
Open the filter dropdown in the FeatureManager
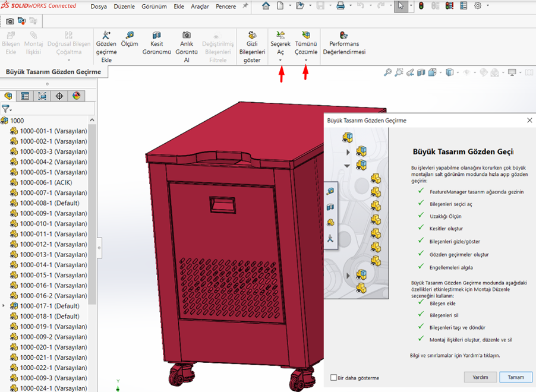(x=11, y=109)
